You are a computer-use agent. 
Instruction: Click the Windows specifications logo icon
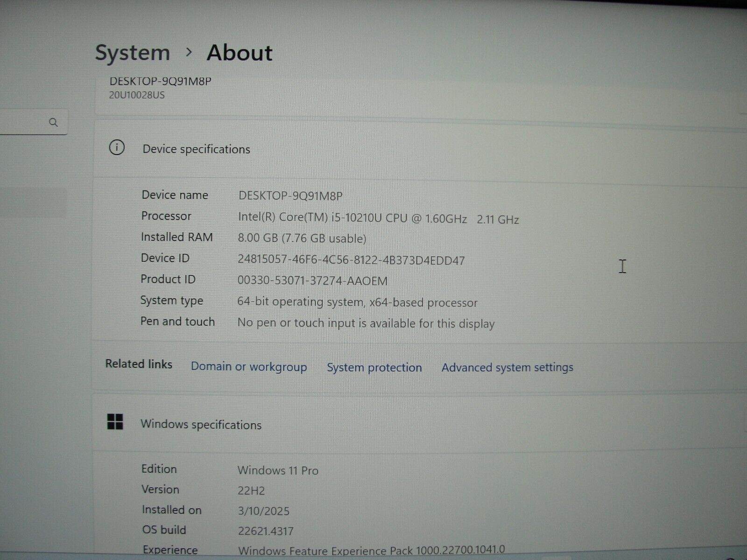(x=116, y=421)
